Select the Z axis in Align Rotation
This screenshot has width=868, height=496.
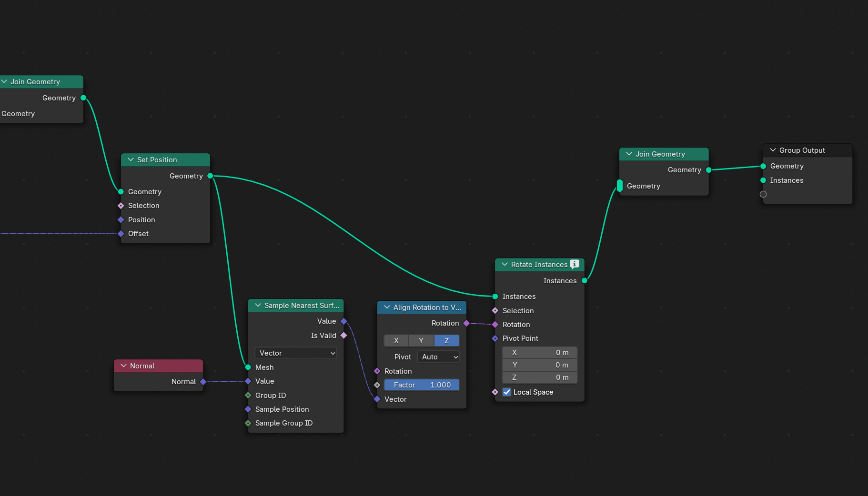[447, 341]
